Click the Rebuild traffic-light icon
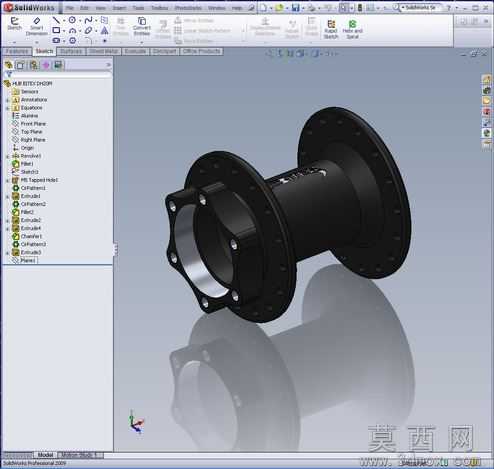Image resolution: width=494 pixels, height=469 pixels. pos(360,7)
